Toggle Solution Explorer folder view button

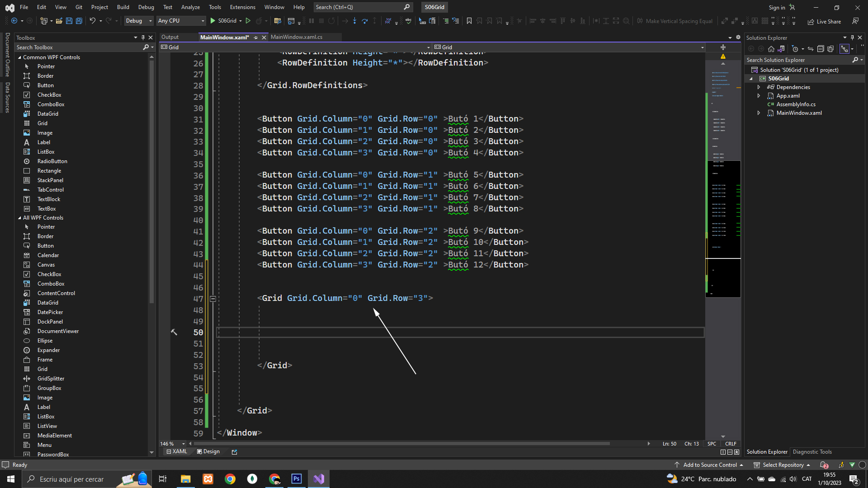click(781, 49)
